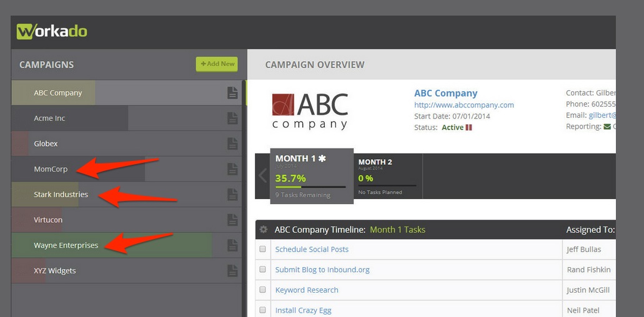
Task: Tick the Submit Blog to Inbound.org checkbox
Action: (x=262, y=270)
